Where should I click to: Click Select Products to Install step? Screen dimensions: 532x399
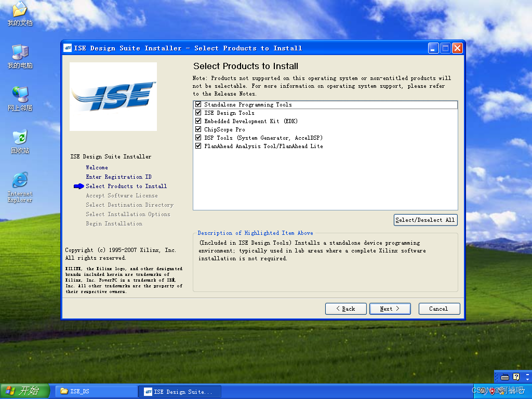126,186
